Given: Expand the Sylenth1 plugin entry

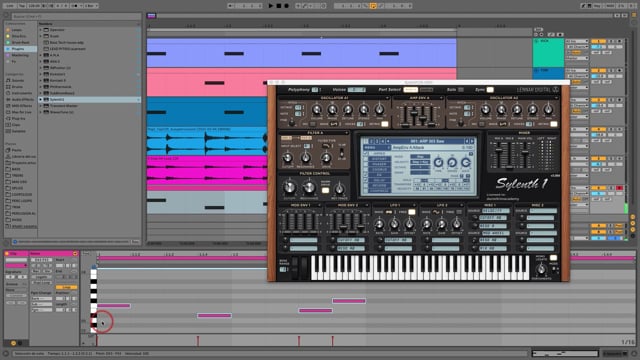Looking at the screenshot, I should (41, 99).
